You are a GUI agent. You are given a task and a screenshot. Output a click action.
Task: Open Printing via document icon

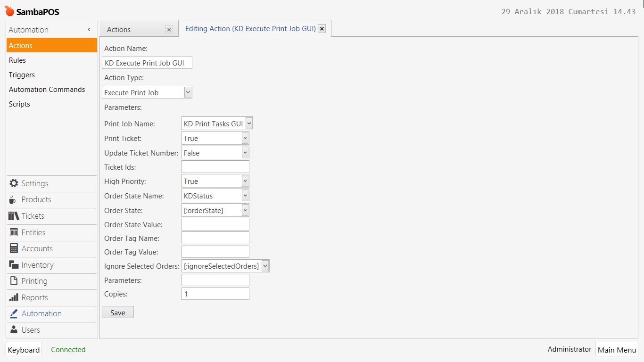pos(14,281)
